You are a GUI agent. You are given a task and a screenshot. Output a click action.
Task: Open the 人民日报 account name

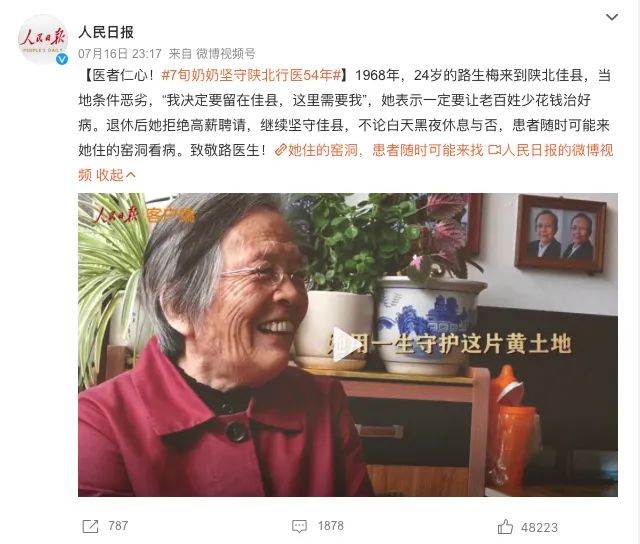[106, 32]
